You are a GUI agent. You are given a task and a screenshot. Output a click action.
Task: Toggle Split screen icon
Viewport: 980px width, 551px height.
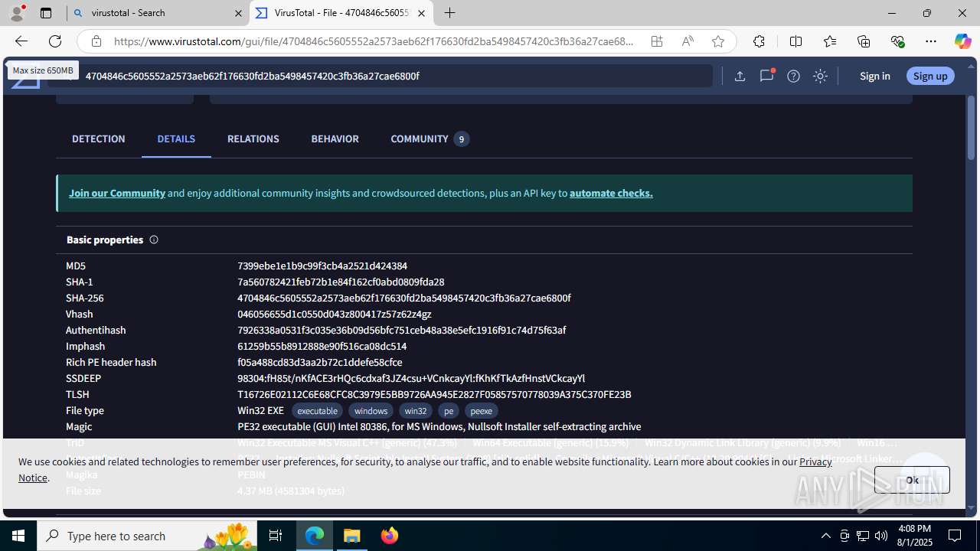(795, 41)
